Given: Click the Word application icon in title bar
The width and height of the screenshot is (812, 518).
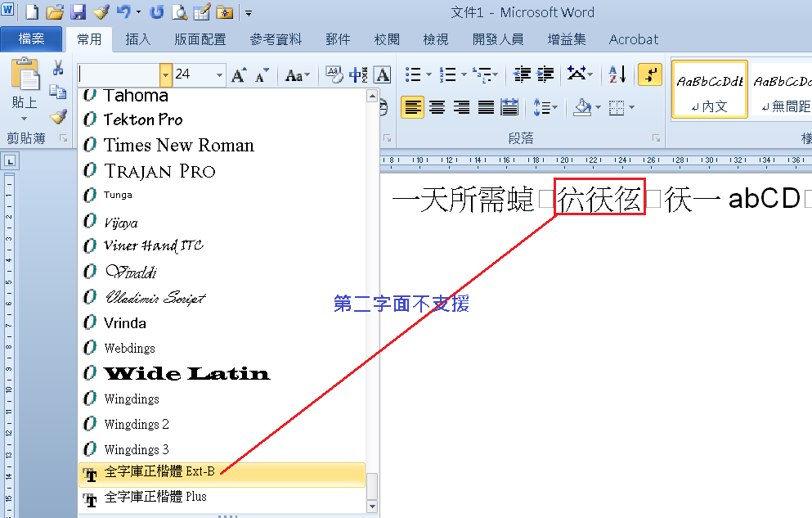Looking at the screenshot, I should click(7, 10).
